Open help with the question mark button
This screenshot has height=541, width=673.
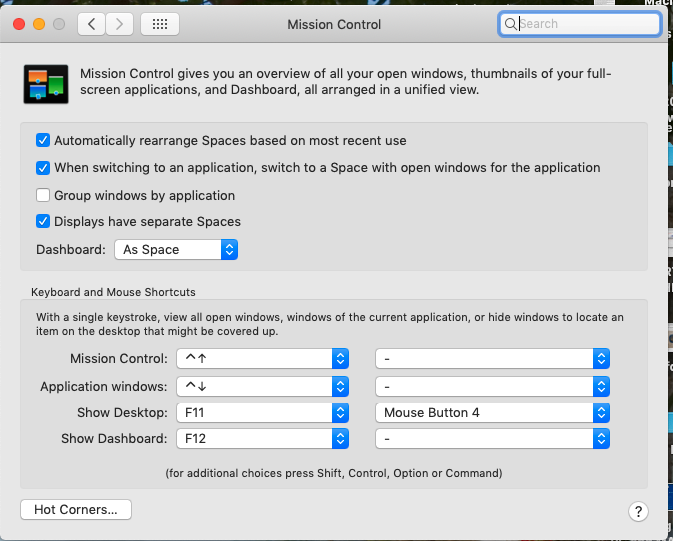(x=638, y=511)
